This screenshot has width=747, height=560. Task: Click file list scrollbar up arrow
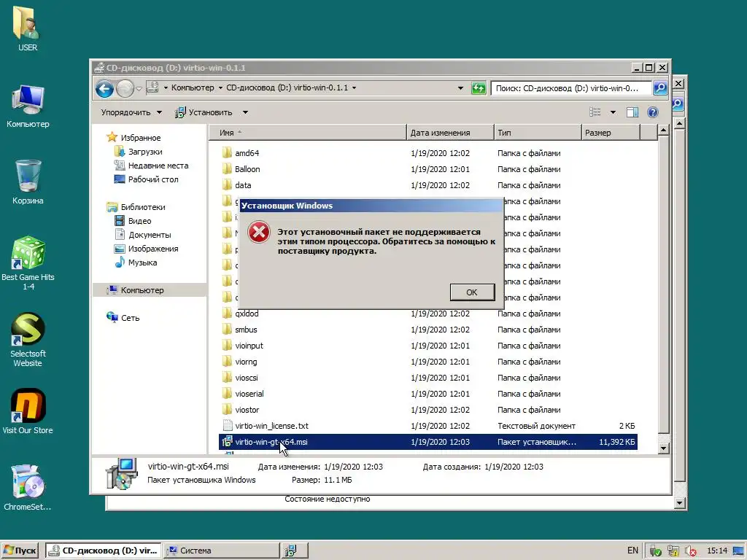pos(663,130)
